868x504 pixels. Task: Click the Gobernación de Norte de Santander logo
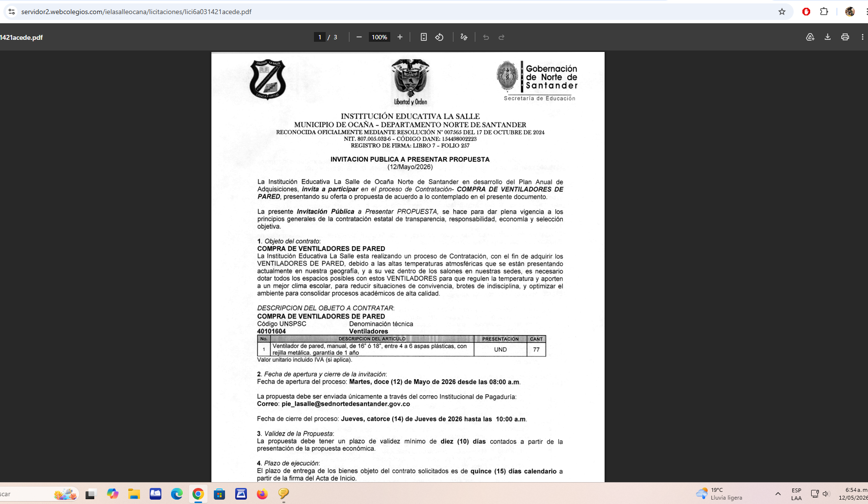[537, 81]
